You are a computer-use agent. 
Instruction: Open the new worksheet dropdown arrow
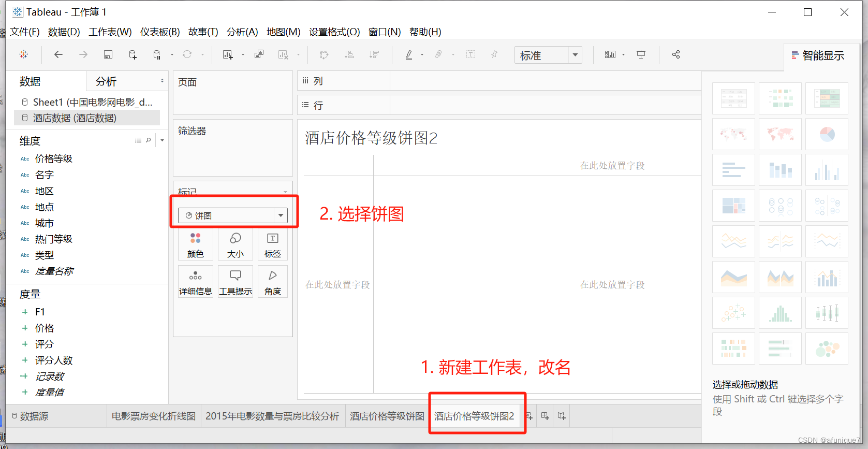(x=243, y=54)
